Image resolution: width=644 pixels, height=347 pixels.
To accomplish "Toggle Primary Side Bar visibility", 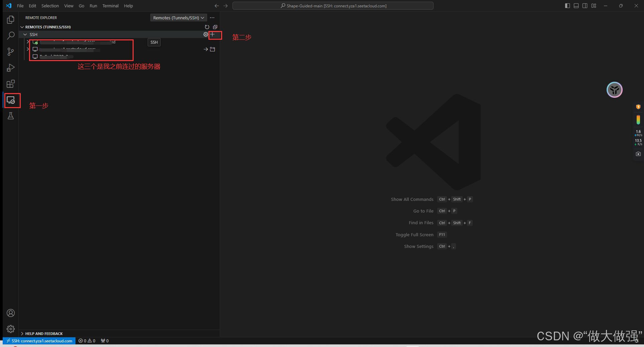I will pos(567,6).
